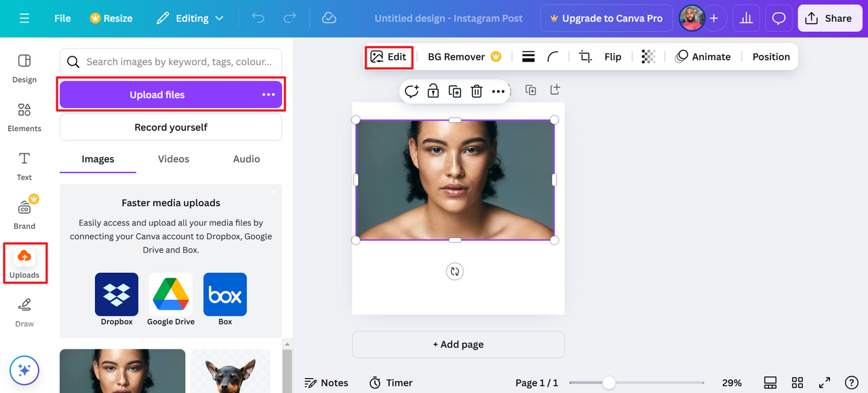
Task: Open the Uploads sidebar panel
Action: point(24,263)
